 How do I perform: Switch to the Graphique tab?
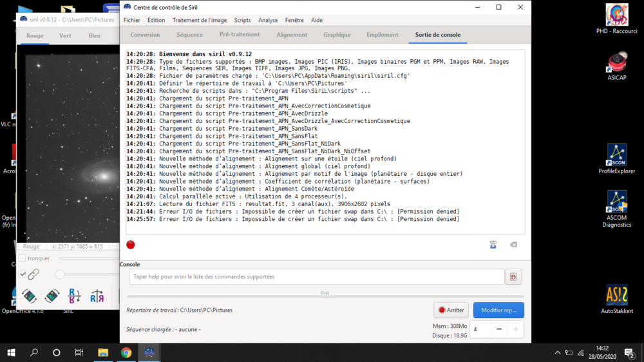coord(337,35)
